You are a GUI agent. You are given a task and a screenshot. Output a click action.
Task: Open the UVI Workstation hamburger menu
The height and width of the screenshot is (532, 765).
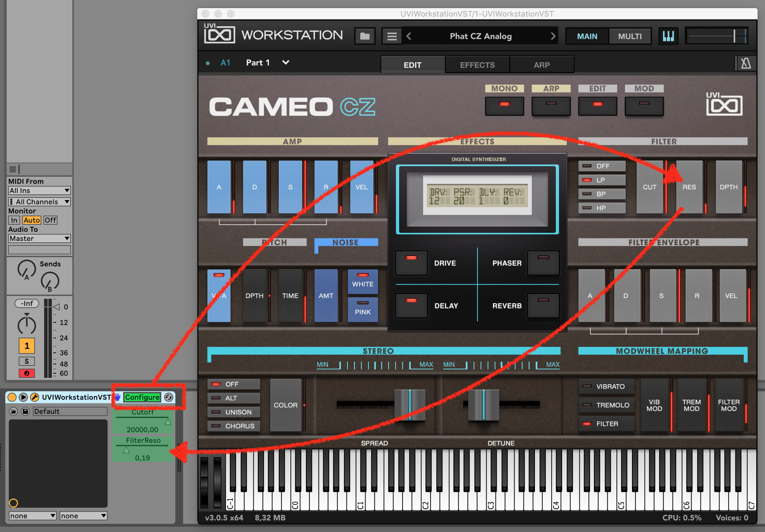(x=392, y=36)
